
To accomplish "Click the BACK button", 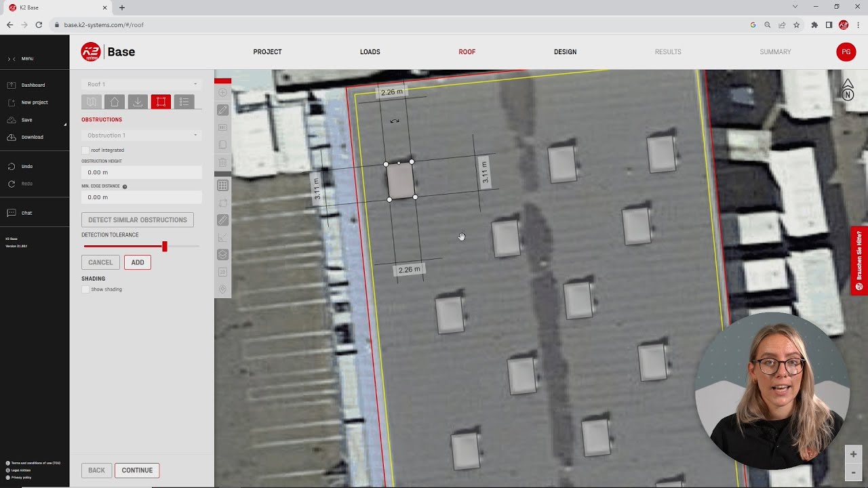I will [x=96, y=470].
